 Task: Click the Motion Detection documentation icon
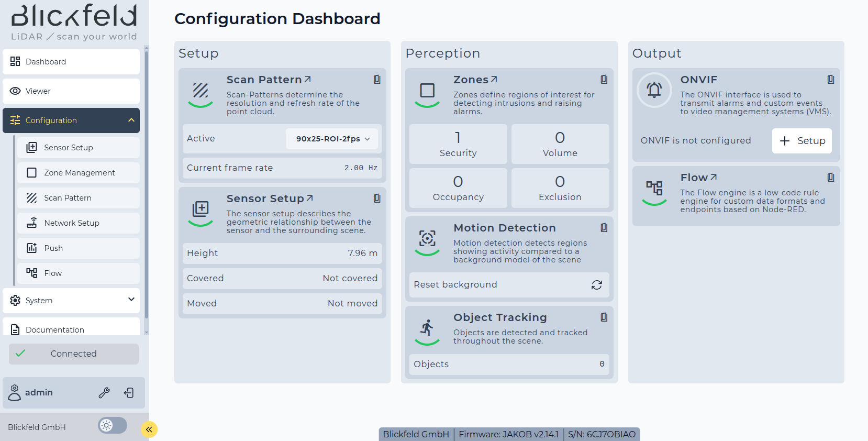tap(604, 228)
